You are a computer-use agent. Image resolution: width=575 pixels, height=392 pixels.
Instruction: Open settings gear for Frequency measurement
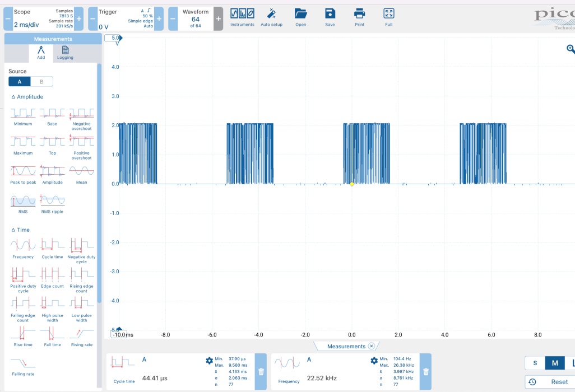374,361
